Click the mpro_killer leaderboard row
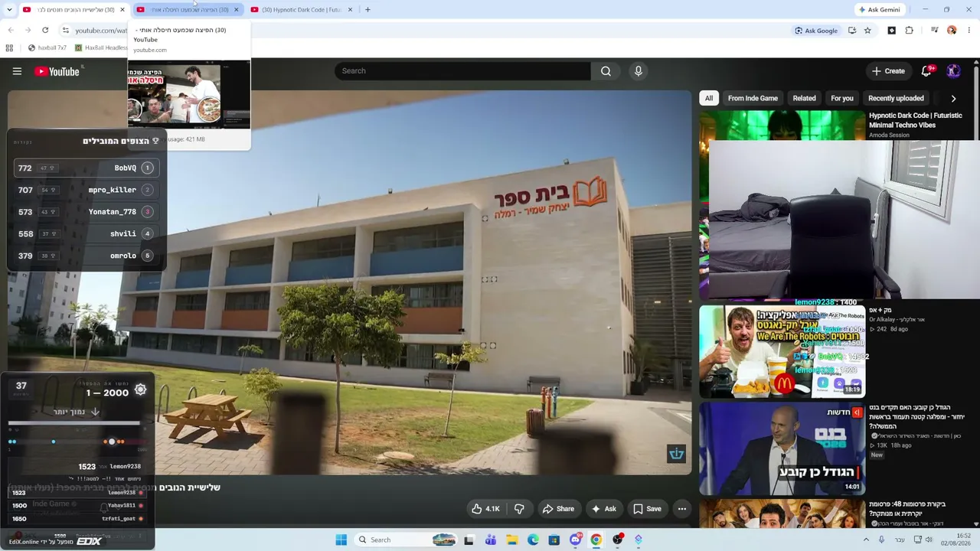 click(86, 190)
